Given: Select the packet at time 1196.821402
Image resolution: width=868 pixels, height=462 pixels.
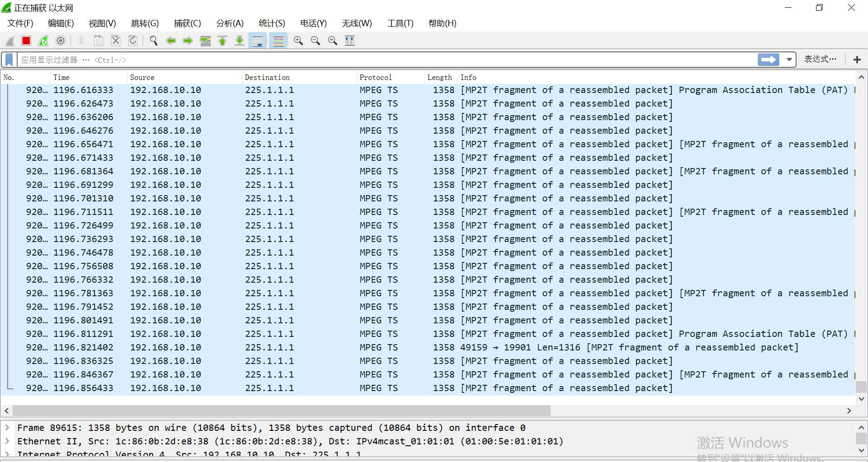Looking at the screenshot, I should [428, 348].
